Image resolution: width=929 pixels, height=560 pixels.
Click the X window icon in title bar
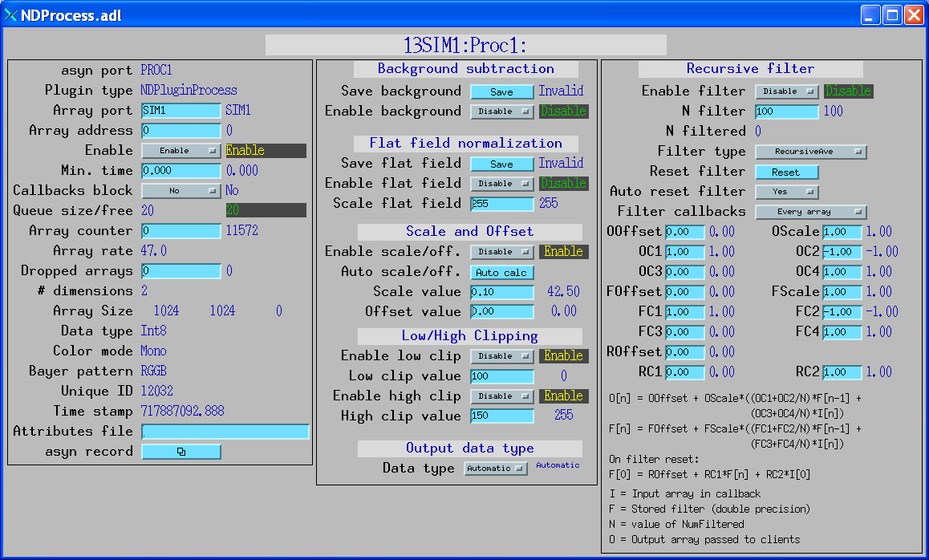[x=11, y=14]
